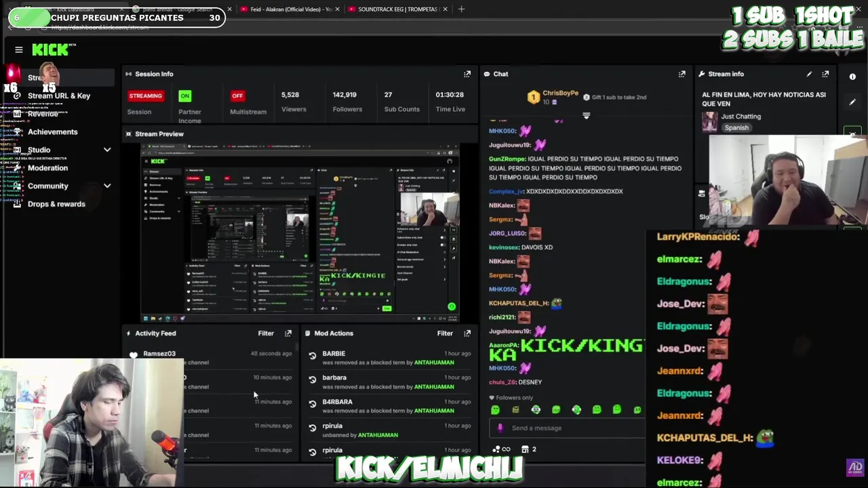This screenshot has width=868, height=488.
Task: Click Just Chatting category name
Action: (741, 117)
